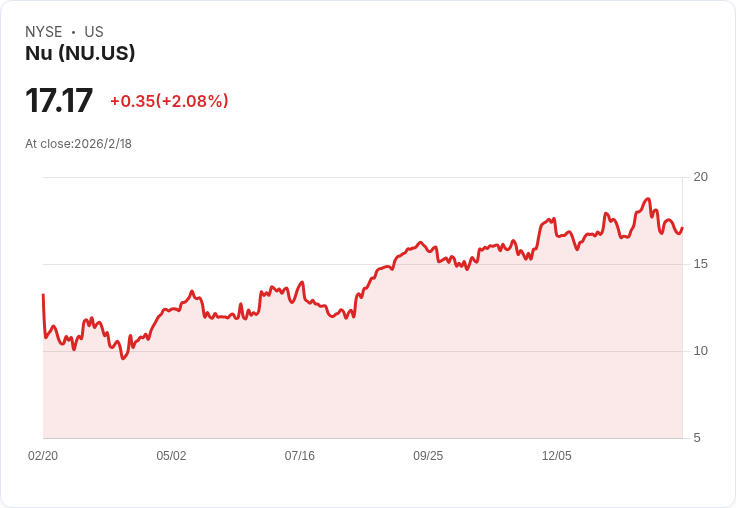The image size is (736, 508).
Task: Click the highest peak of the price line
Action: tap(648, 199)
